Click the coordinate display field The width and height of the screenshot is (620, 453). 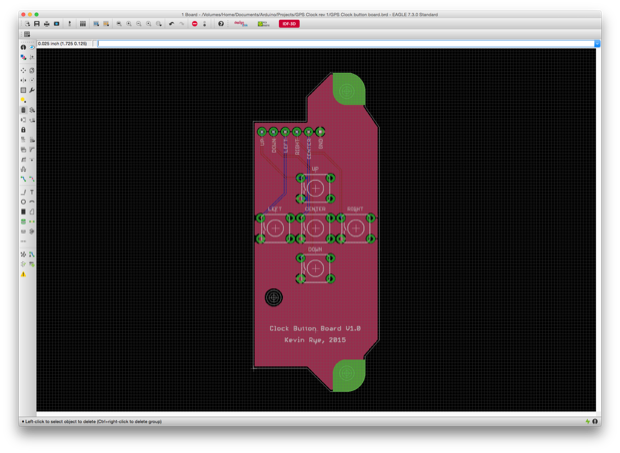point(64,43)
